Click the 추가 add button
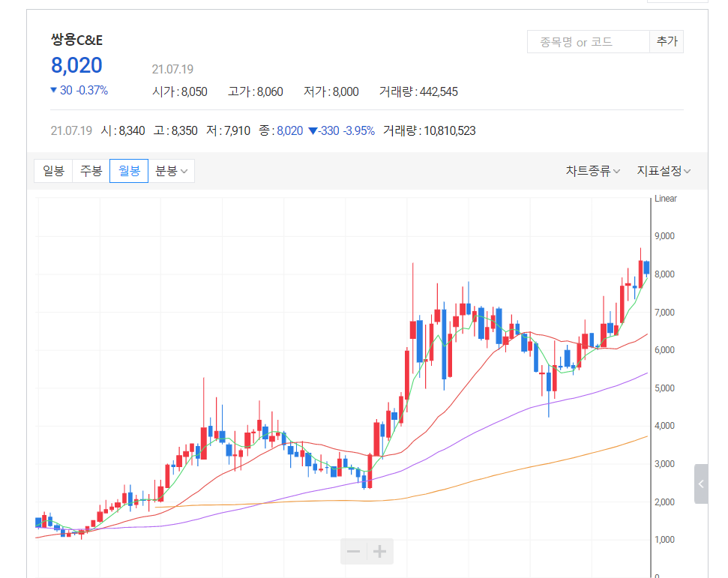 click(x=667, y=42)
